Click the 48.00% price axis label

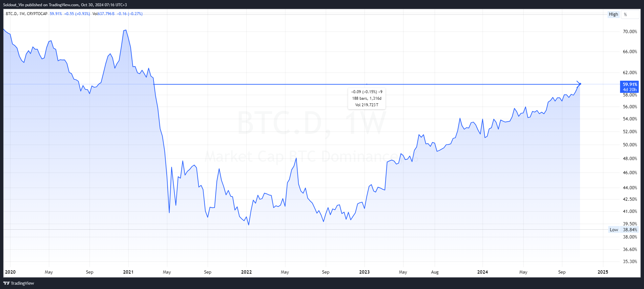[x=630, y=158]
